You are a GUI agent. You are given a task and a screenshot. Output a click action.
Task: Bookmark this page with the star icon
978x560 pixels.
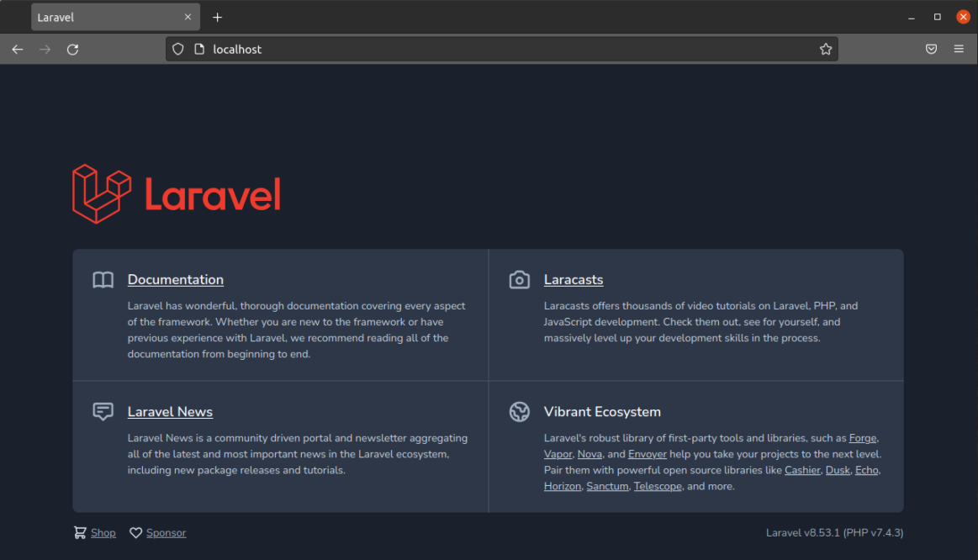(826, 50)
